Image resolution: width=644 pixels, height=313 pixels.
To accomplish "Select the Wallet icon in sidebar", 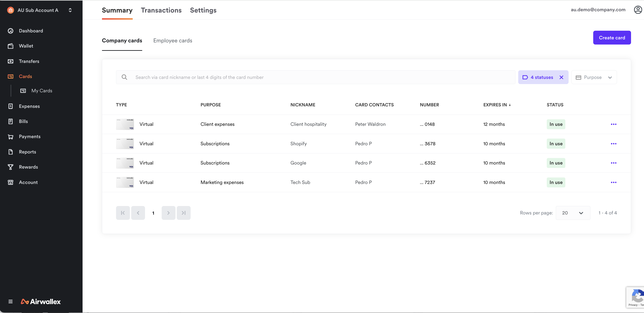I will pyautogui.click(x=11, y=46).
